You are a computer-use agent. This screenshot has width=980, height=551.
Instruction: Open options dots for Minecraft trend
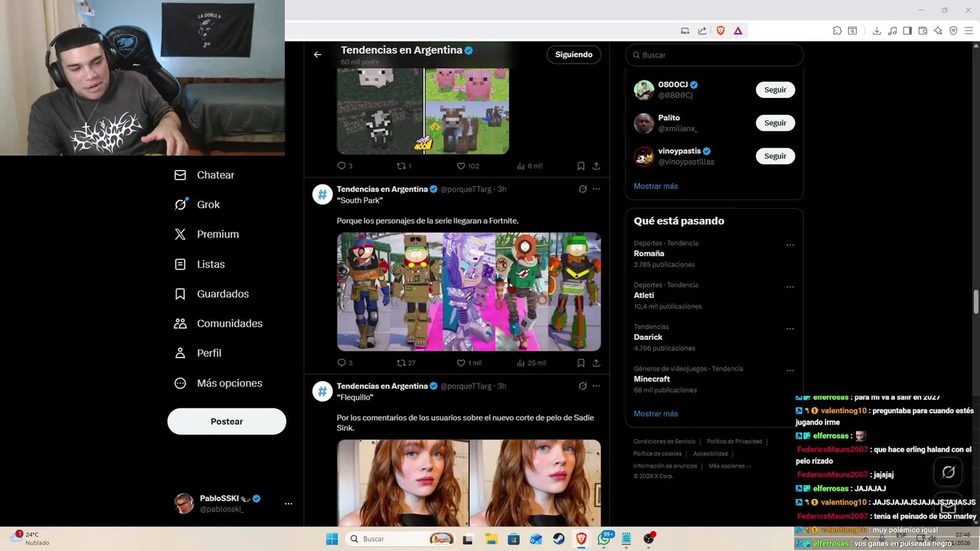tap(790, 371)
